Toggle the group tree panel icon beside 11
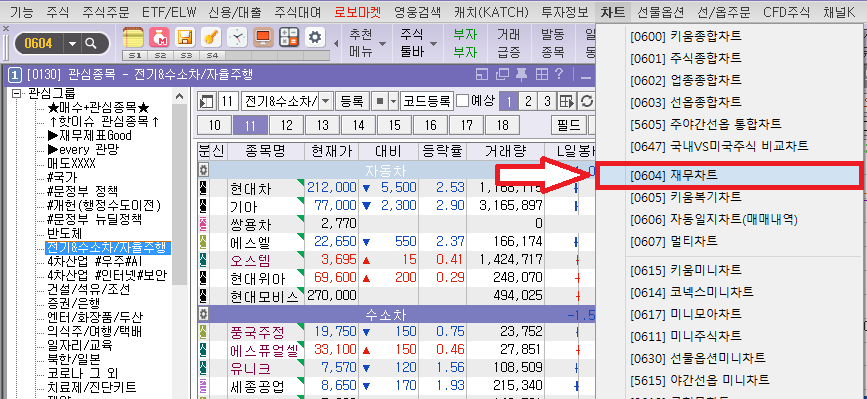Image resolution: width=867 pixels, height=399 pixels. (x=207, y=101)
